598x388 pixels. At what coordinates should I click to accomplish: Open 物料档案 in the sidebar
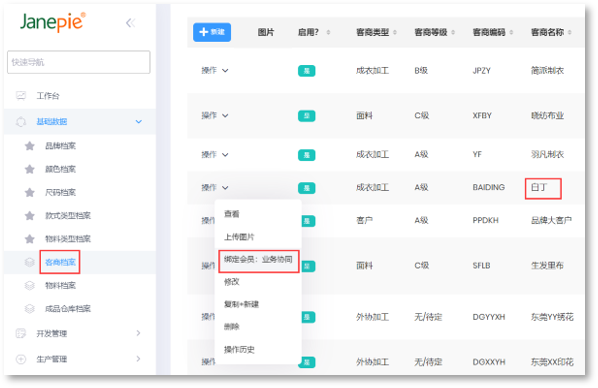(x=60, y=285)
